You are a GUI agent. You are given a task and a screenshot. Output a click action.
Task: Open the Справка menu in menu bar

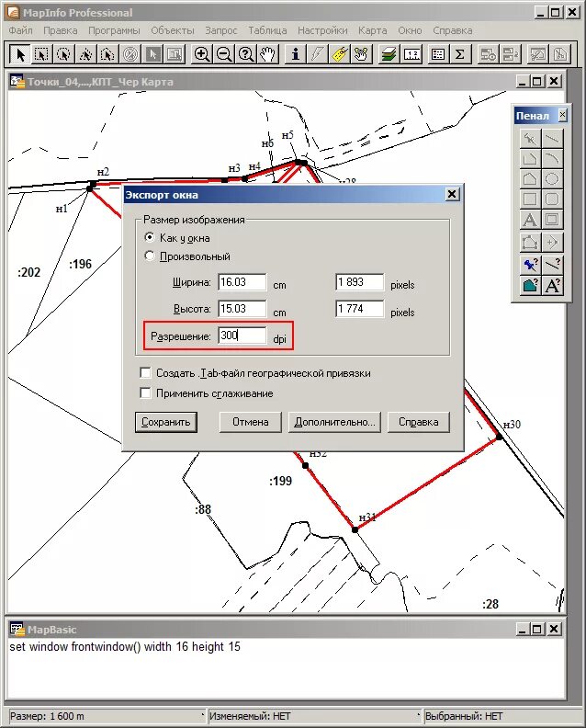(x=453, y=30)
